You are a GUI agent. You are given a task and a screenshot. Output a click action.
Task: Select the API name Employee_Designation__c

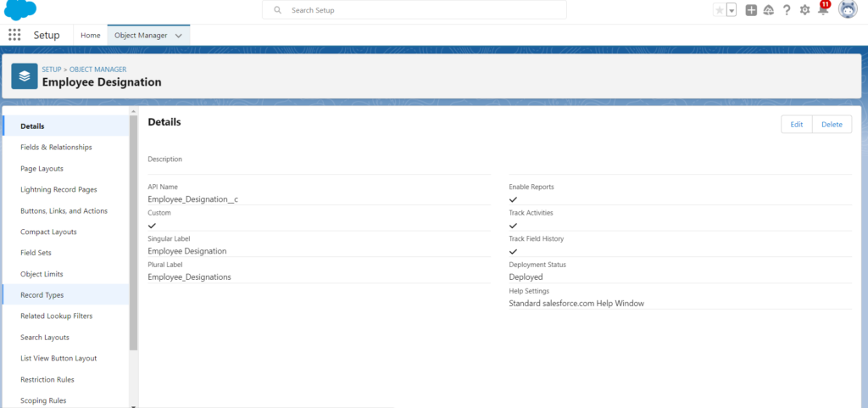click(192, 199)
